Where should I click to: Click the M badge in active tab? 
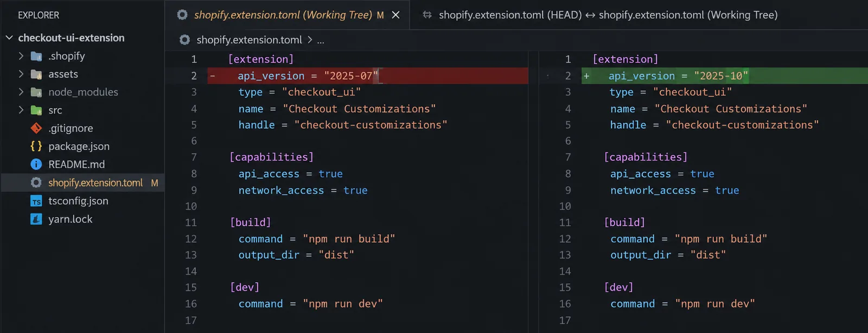[x=380, y=15]
